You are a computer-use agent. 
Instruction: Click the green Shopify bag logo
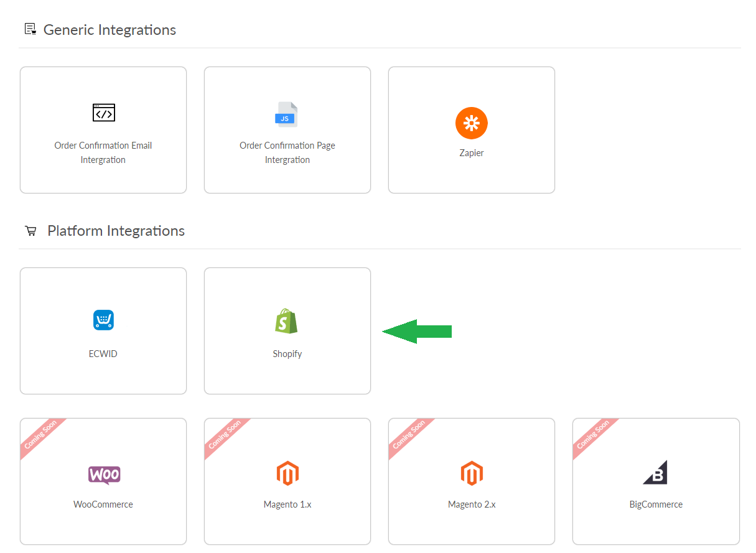(x=287, y=321)
